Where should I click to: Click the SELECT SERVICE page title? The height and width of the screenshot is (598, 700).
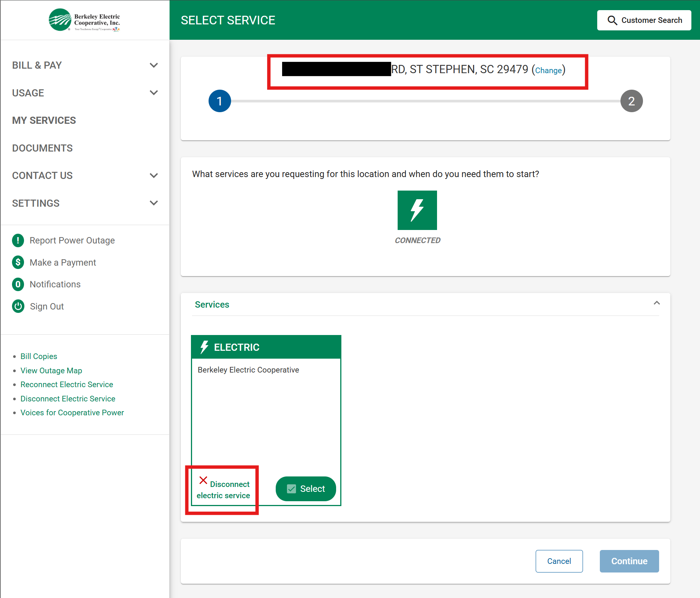(228, 20)
